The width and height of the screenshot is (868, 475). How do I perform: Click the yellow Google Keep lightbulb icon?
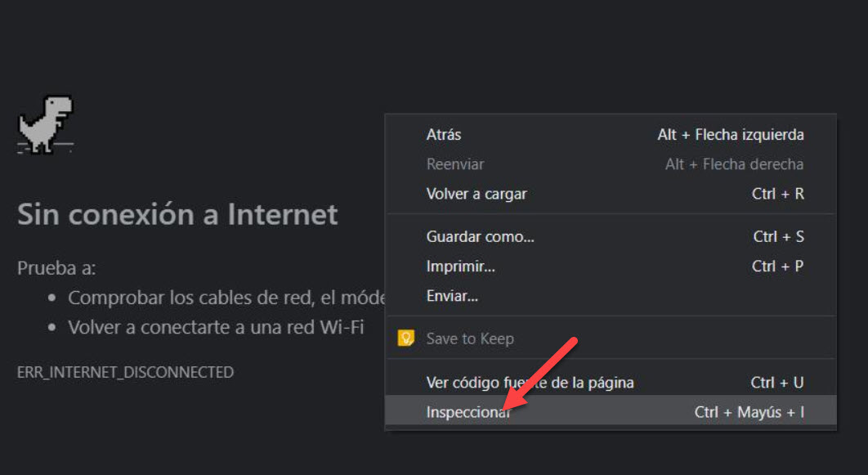pos(405,338)
